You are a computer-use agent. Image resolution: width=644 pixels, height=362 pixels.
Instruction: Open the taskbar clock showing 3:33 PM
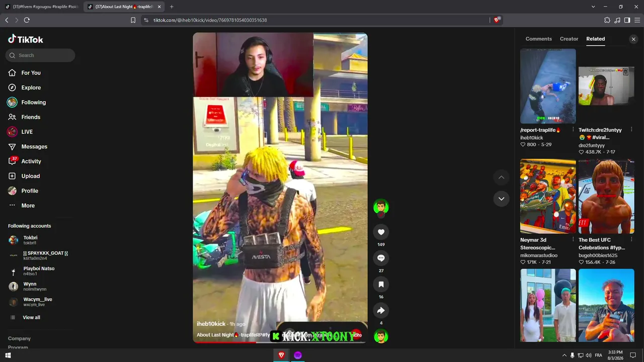tap(615, 355)
